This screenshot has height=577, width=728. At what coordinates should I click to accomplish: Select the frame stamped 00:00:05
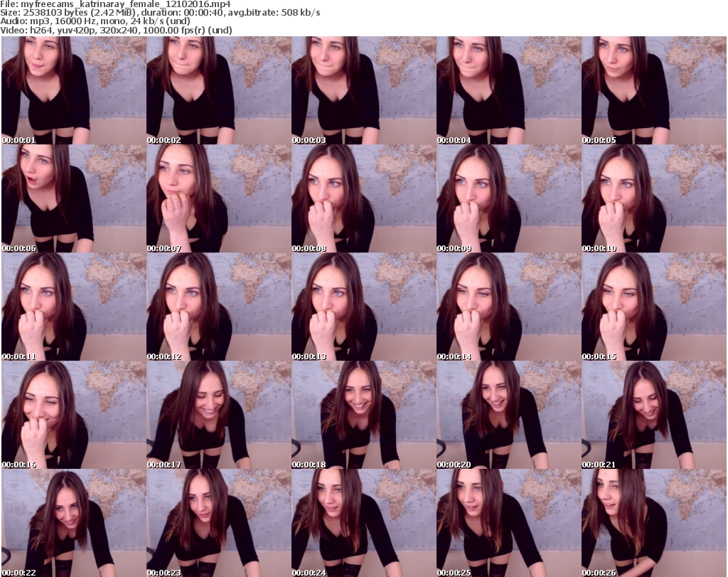click(x=654, y=90)
